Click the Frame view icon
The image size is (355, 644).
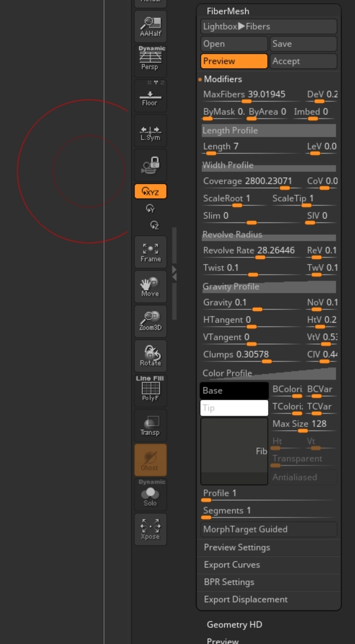click(x=150, y=252)
